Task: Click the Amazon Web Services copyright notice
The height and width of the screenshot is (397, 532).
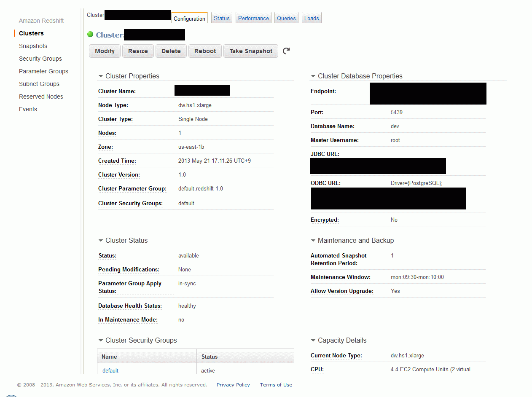Action: (x=112, y=385)
